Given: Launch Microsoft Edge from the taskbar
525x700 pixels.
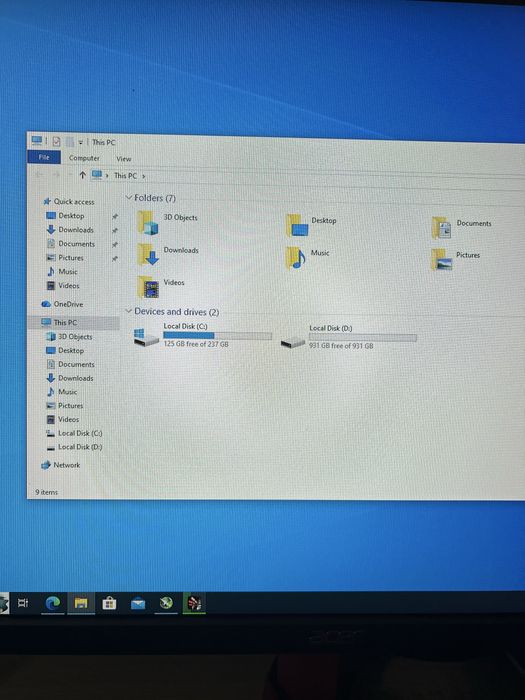Looking at the screenshot, I should [x=53, y=603].
